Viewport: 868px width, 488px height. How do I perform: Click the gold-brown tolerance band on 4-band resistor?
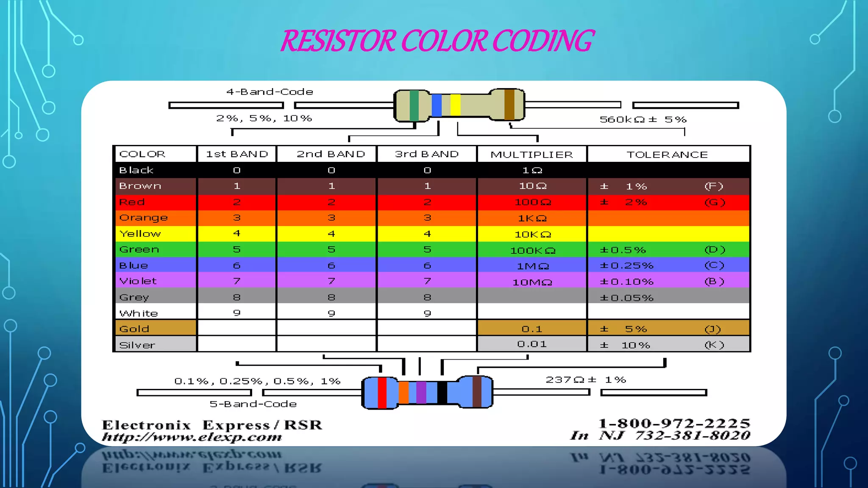pyautogui.click(x=509, y=105)
